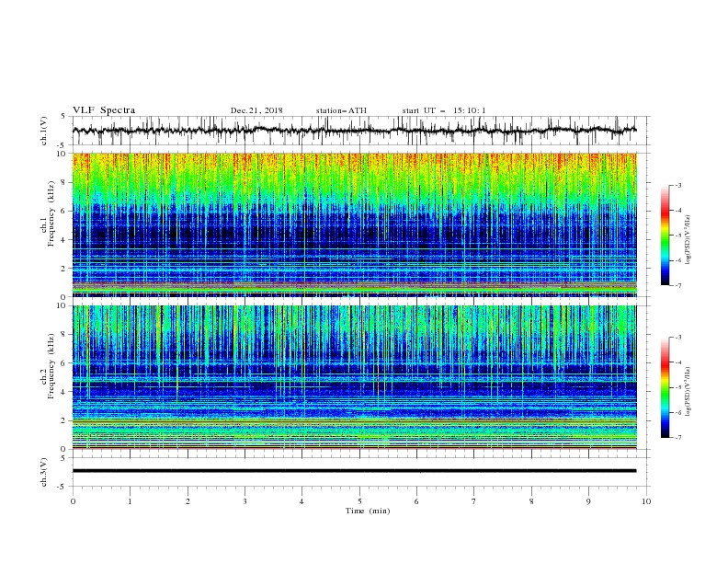Click the ch.1 voltage waveform trace

coord(354,131)
